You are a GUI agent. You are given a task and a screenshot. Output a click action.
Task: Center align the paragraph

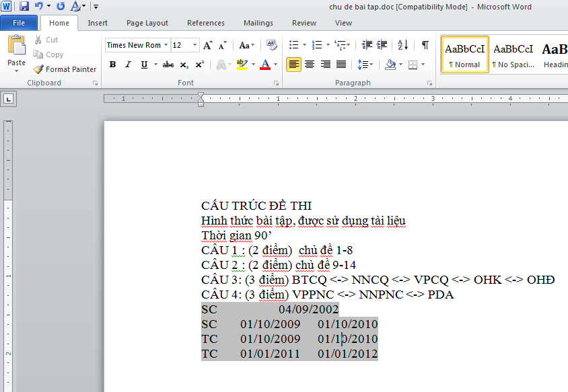[310, 65]
